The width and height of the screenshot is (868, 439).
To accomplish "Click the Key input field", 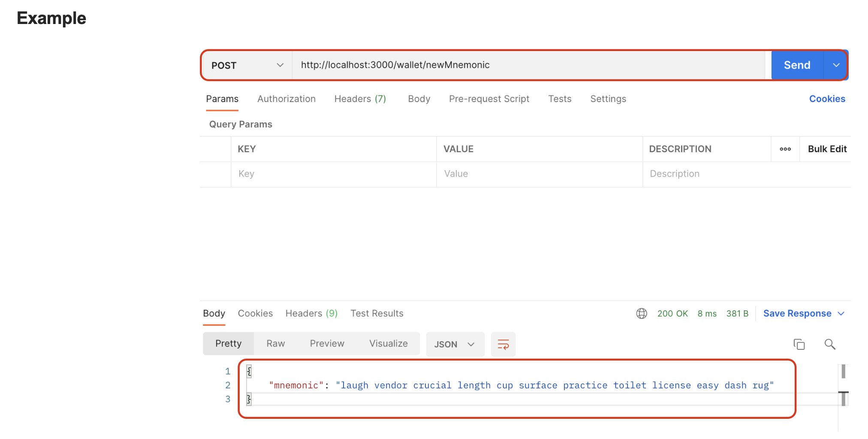I will point(333,174).
